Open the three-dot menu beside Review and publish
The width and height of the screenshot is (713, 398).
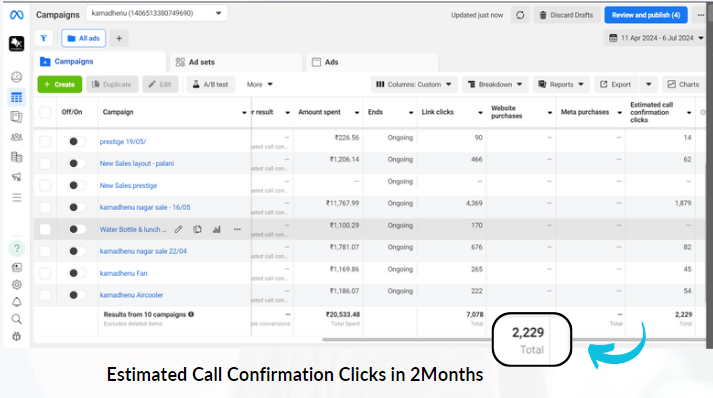701,15
